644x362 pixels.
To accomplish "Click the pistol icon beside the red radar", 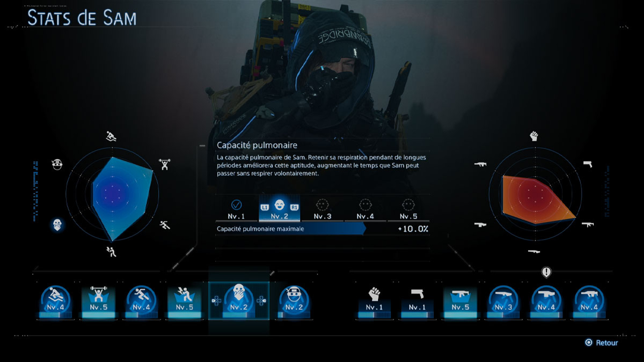I will point(588,164).
